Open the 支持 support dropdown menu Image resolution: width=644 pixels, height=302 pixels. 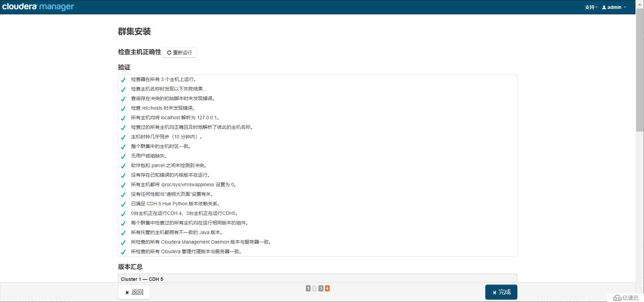coord(591,7)
